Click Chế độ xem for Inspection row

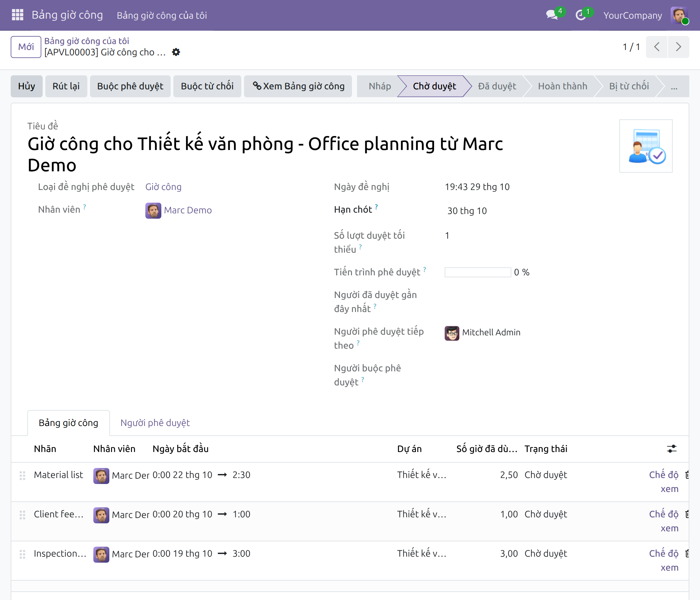click(664, 560)
